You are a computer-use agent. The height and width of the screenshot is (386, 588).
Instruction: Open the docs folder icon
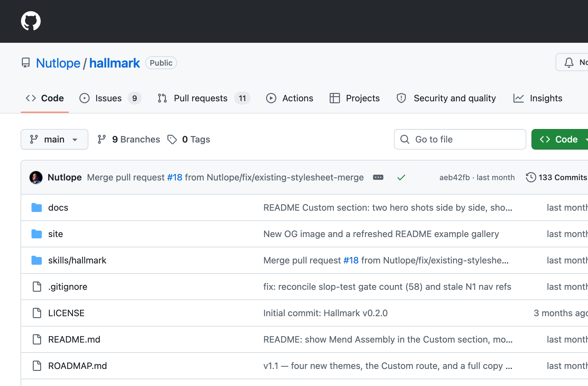[37, 207]
